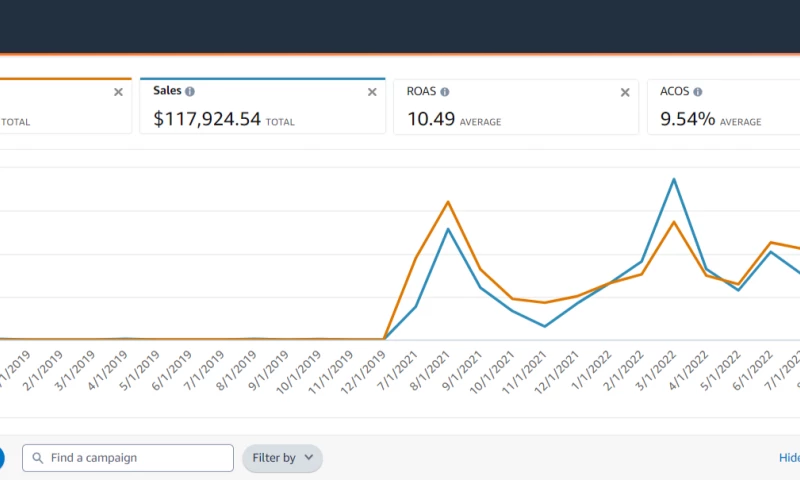Click the blue round button left of search
The image size is (800, 480).
pos(1,458)
